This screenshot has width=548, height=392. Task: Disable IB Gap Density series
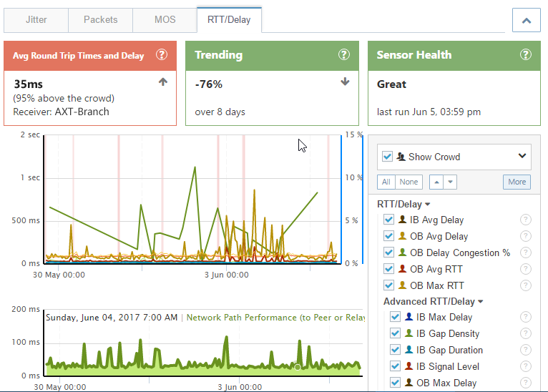[x=395, y=333]
